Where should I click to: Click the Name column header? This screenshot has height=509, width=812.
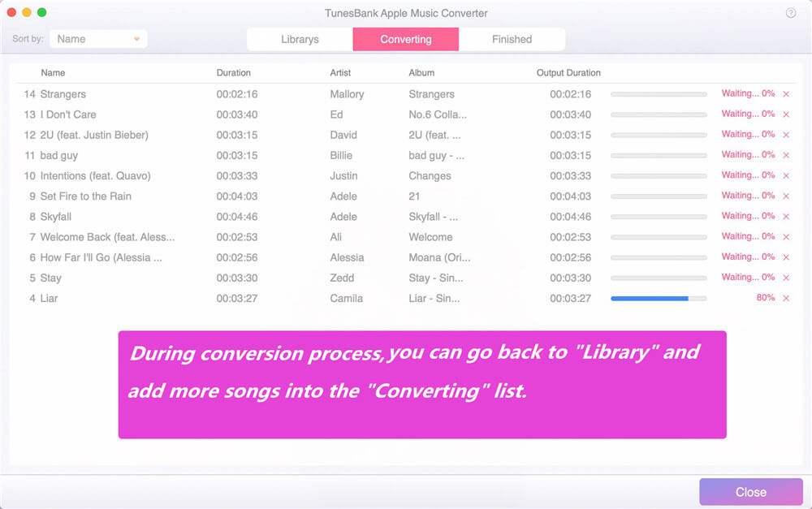pos(53,73)
